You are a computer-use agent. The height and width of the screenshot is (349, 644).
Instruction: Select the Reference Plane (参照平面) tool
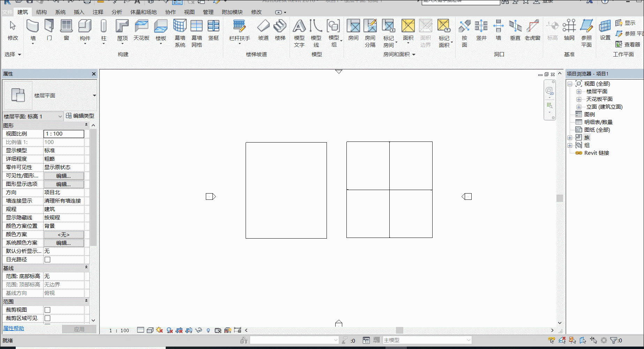(x=586, y=34)
